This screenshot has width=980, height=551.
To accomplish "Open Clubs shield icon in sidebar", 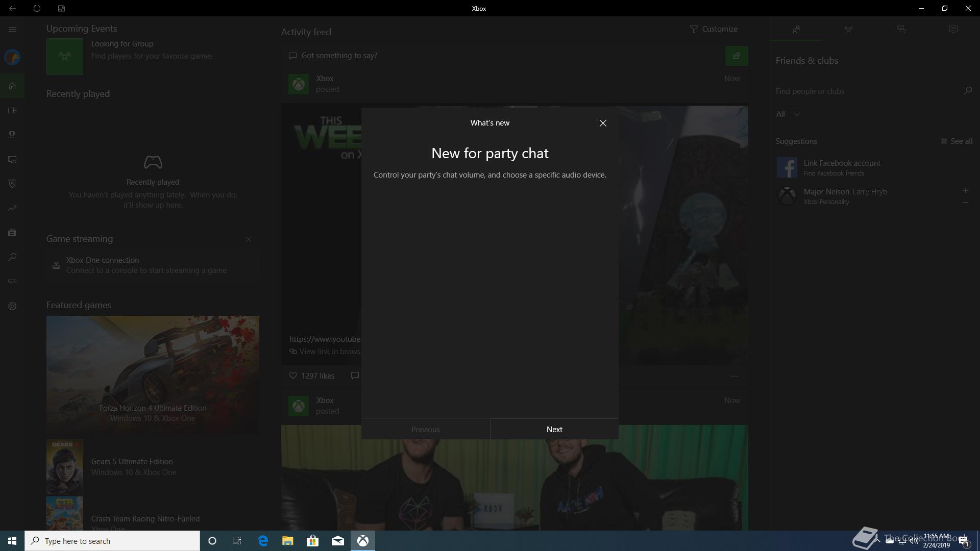I will [12, 184].
